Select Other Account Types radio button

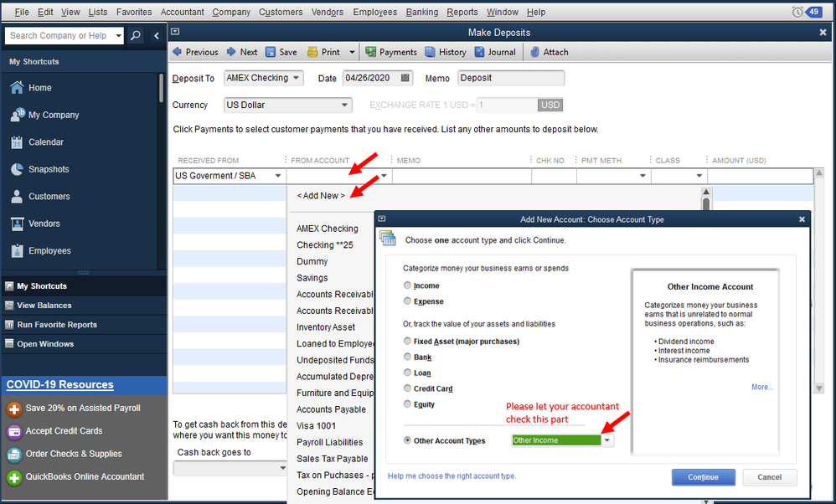(x=407, y=440)
